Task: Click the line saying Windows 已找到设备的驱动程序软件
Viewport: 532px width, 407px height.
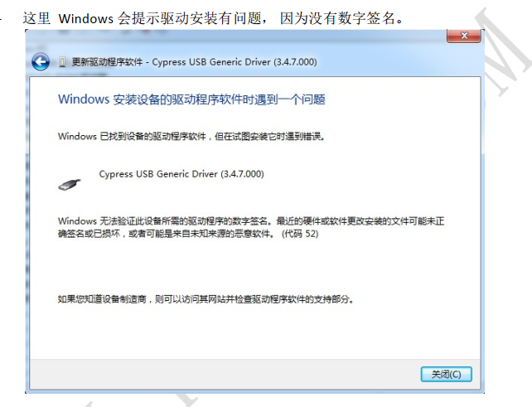Action: point(191,137)
